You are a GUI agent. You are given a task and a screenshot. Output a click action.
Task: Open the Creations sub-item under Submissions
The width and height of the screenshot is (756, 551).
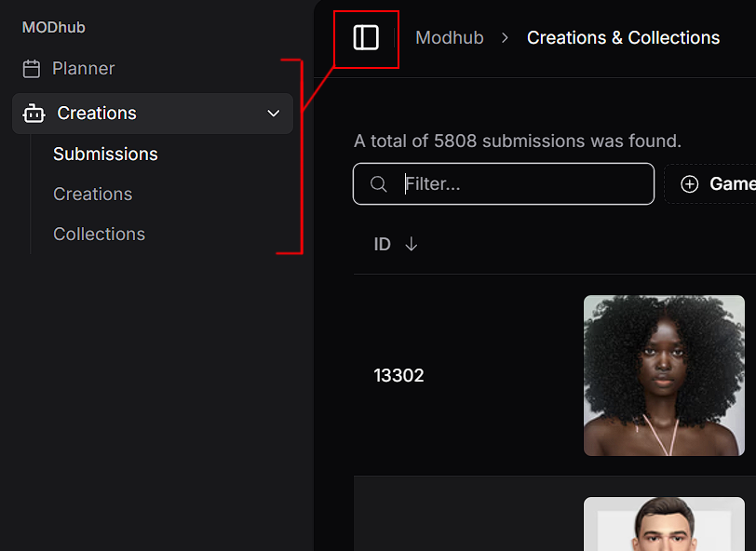pyautogui.click(x=92, y=194)
